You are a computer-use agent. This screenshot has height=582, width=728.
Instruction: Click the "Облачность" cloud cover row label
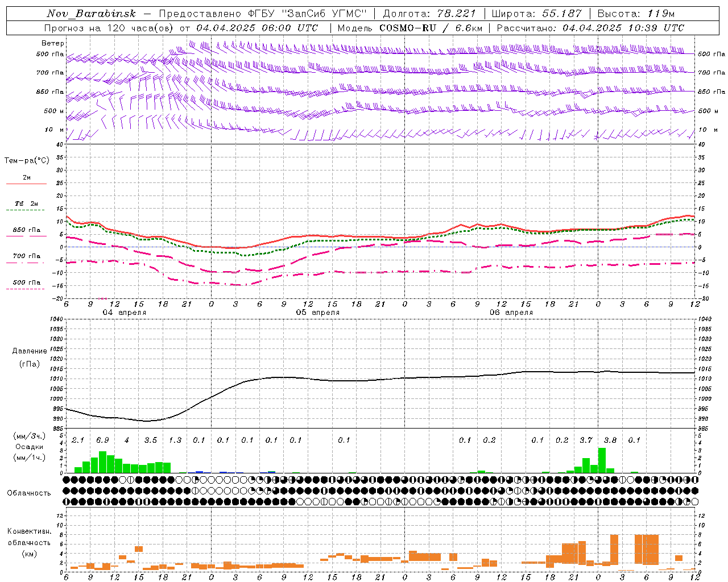tap(29, 493)
